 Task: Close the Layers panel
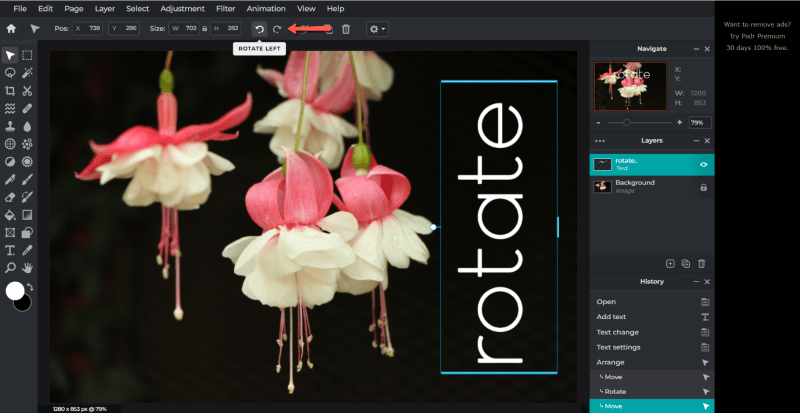pos(707,140)
